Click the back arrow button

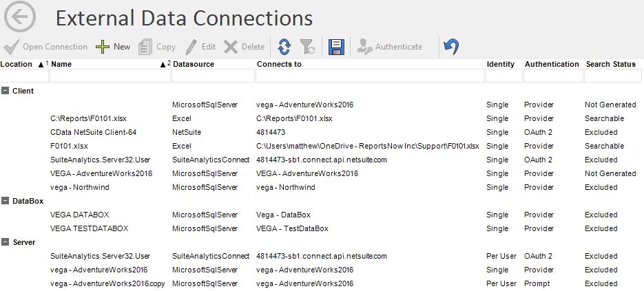coord(19,19)
